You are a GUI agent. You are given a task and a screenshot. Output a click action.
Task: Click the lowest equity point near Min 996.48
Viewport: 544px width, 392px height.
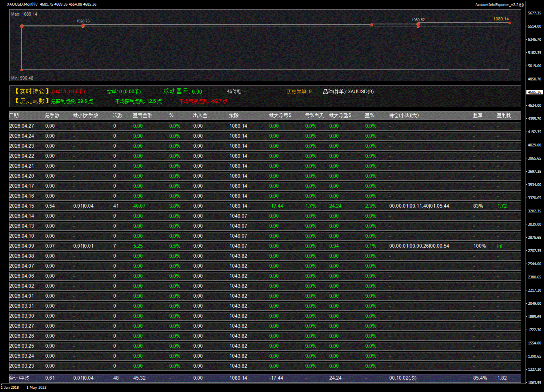point(22,70)
